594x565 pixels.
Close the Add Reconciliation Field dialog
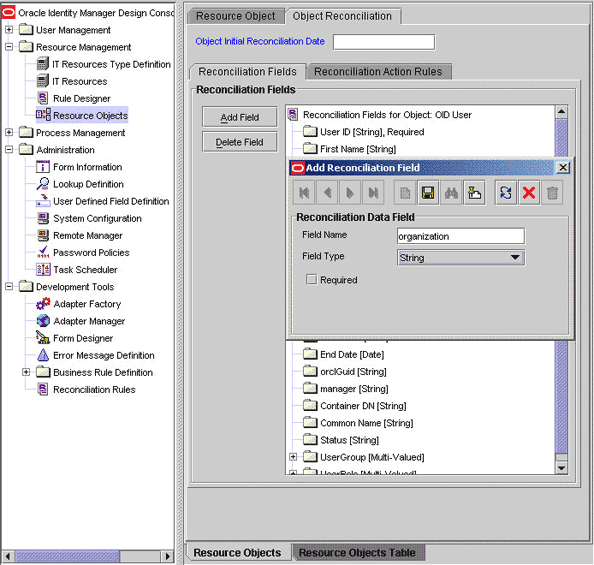(x=563, y=167)
